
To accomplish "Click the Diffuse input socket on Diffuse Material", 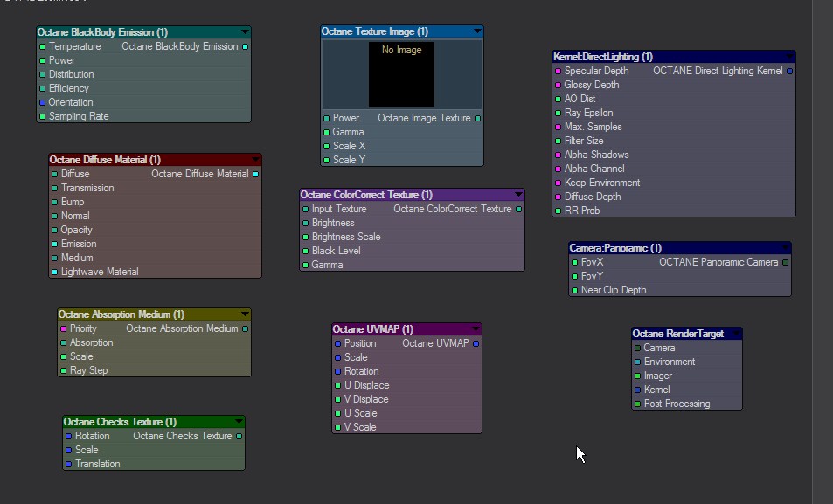I will click(x=54, y=174).
